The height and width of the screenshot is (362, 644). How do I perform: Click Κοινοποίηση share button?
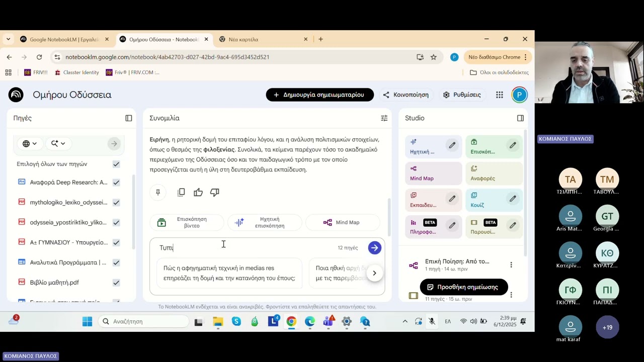point(406,95)
